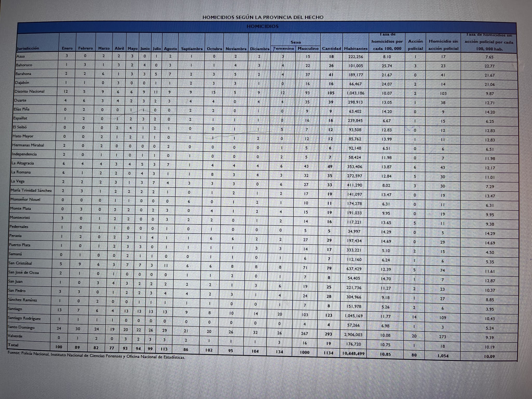Click the Total row label
The height and width of the screenshot is (399, 532).
click(13, 345)
